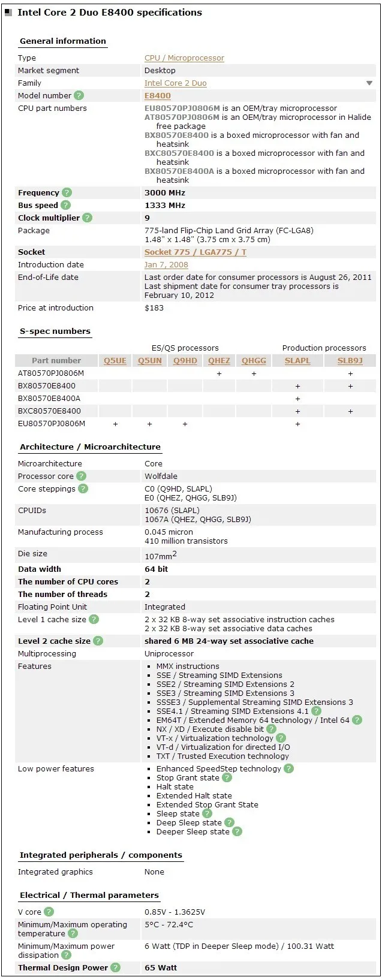Click help icon beside Clock multiplier
This screenshot has width=382, height=980.
pos(88,218)
